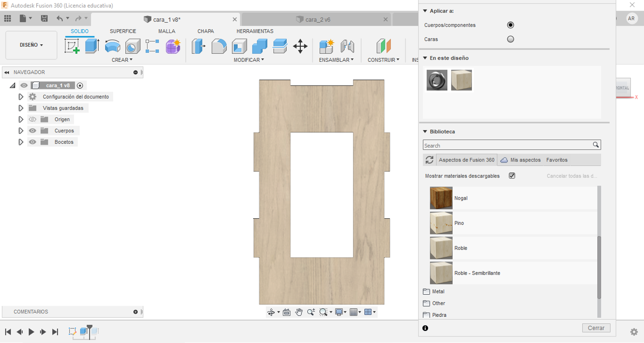Open the CREAR dropdown menu

[x=122, y=60]
